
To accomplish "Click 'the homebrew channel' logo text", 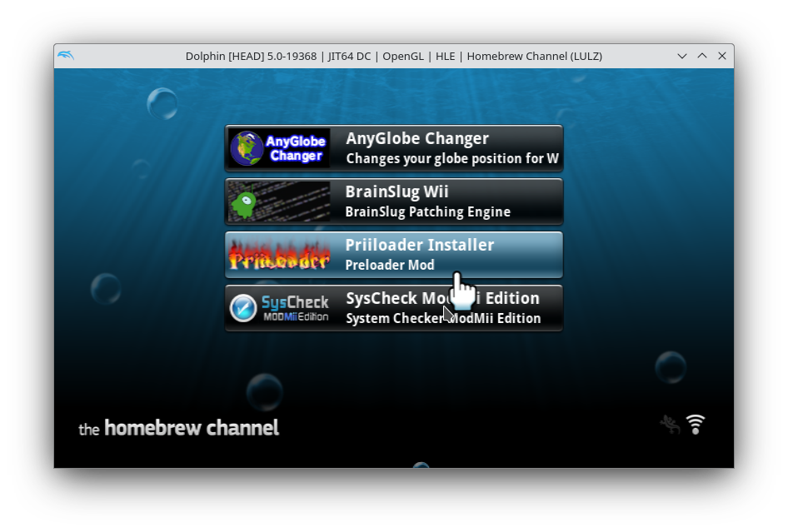I will 178,428.
